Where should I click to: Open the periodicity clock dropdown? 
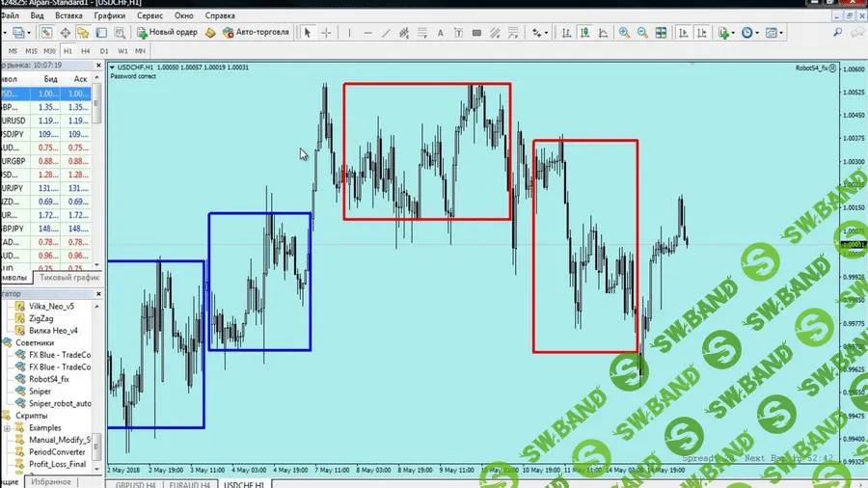pyautogui.click(x=749, y=32)
